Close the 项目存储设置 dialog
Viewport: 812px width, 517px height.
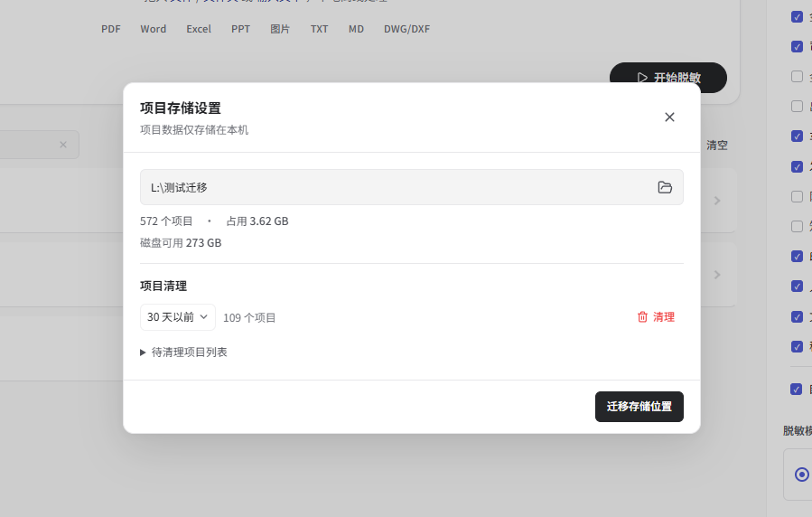pos(669,117)
